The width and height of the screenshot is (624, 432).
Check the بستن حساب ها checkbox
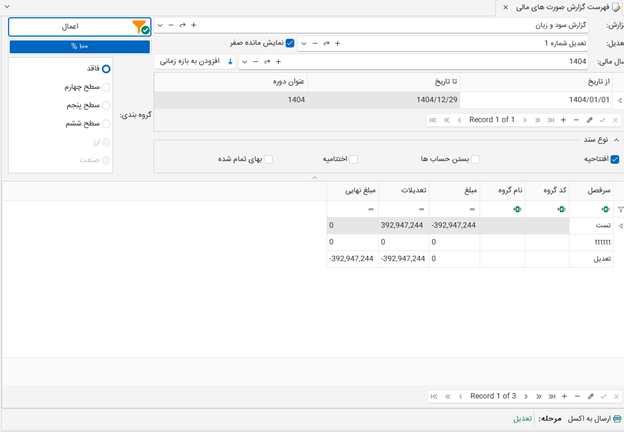(475, 160)
